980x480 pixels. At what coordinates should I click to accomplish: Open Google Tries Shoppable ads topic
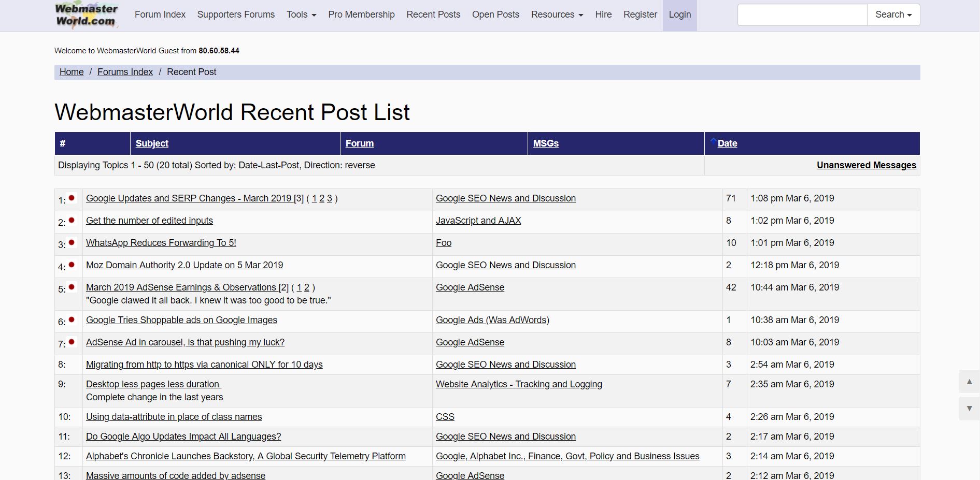pyautogui.click(x=181, y=320)
